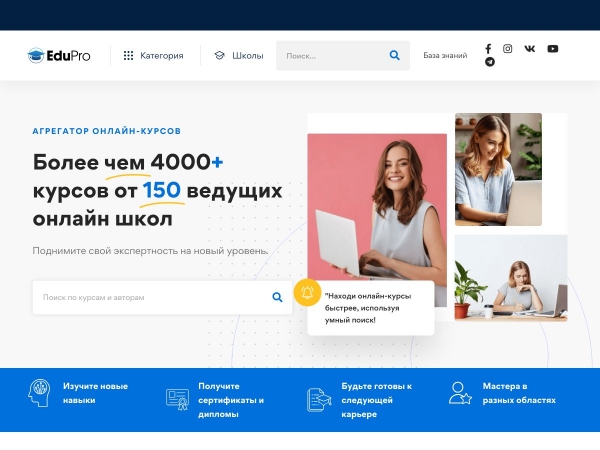The image size is (600, 450).
Task: Click the header search magnifier icon
Action: [395, 55]
